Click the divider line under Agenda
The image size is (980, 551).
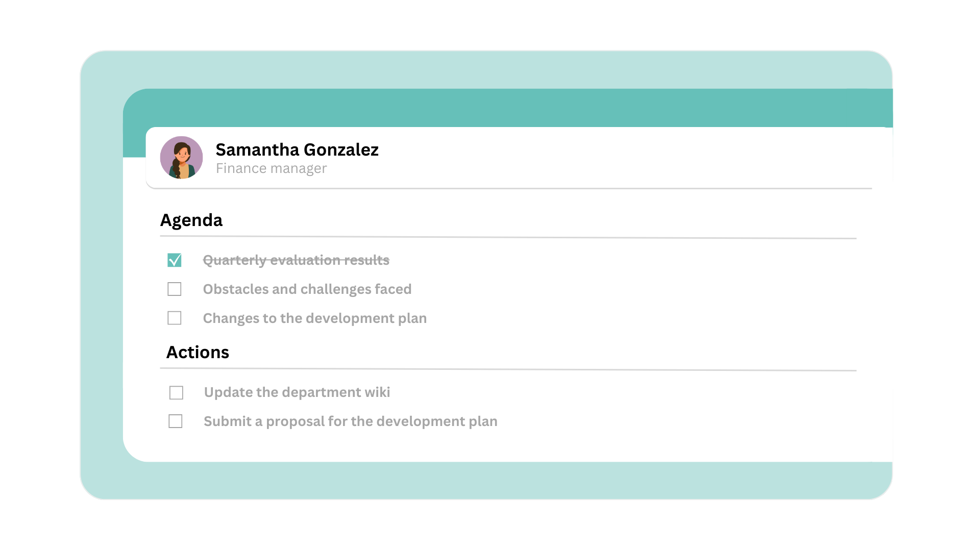(508, 237)
